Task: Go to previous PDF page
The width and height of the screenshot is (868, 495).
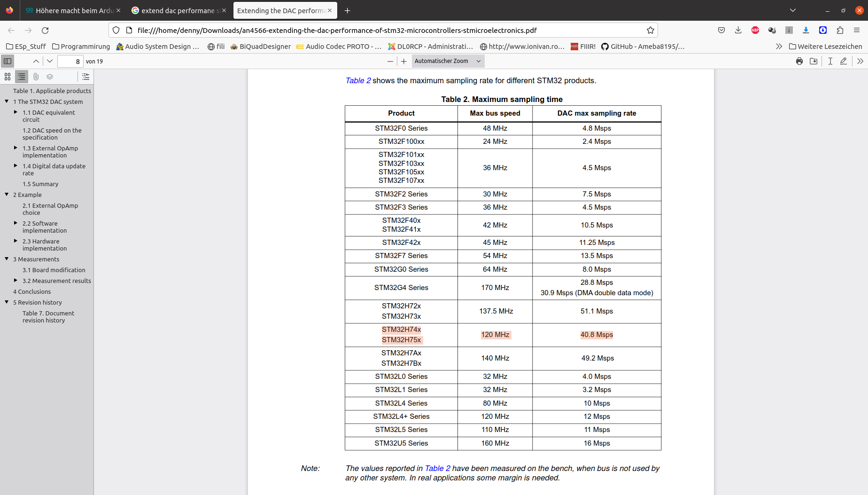Action: (x=36, y=61)
